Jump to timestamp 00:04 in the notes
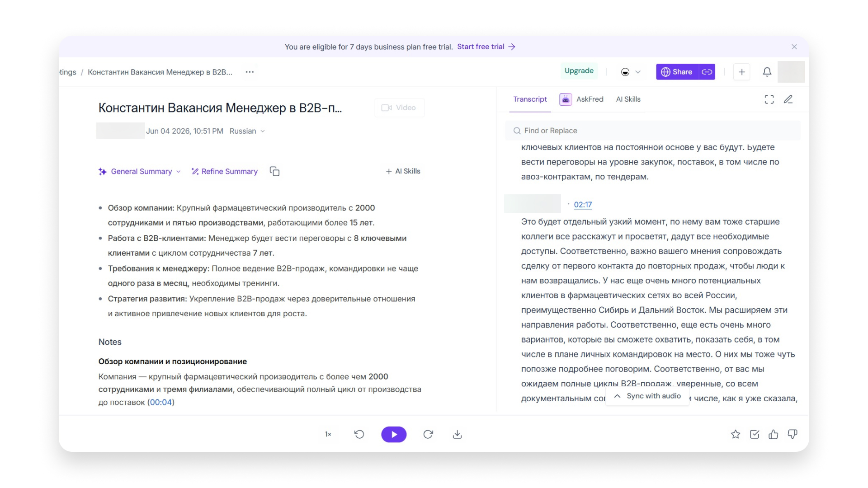This screenshot has width=868, height=488. pyautogui.click(x=161, y=402)
